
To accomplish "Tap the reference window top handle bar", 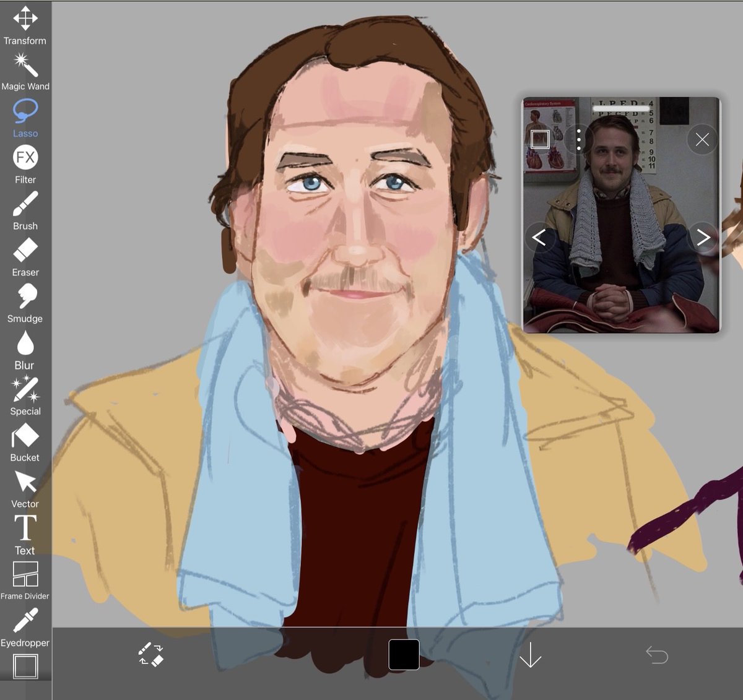I will coord(621,108).
